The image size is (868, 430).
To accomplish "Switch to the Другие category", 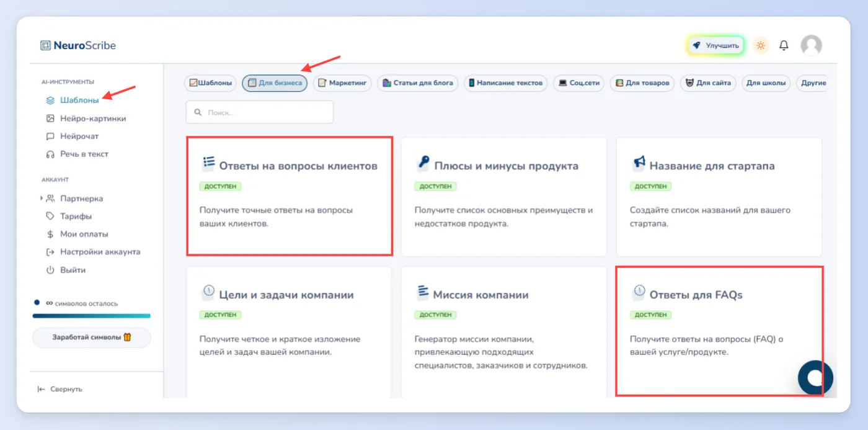I will click(812, 83).
